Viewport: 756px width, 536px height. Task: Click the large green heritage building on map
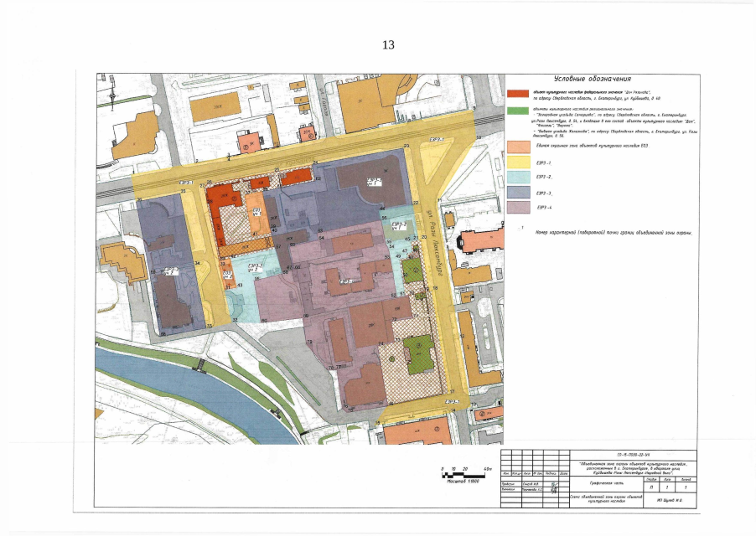(417, 353)
